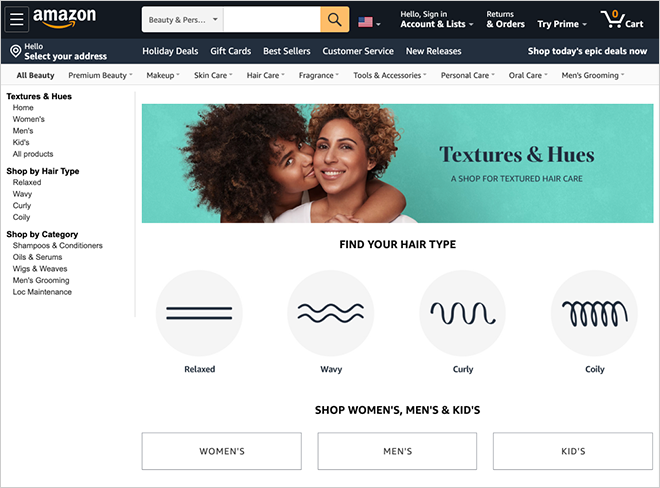
Task: Select the Relaxed straight-lines hair icon
Action: click(x=199, y=313)
